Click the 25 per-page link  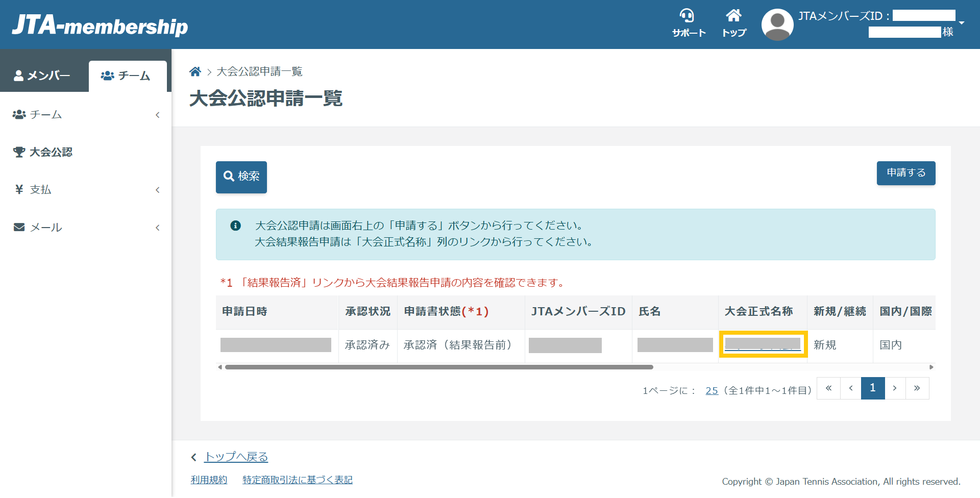tap(712, 390)
